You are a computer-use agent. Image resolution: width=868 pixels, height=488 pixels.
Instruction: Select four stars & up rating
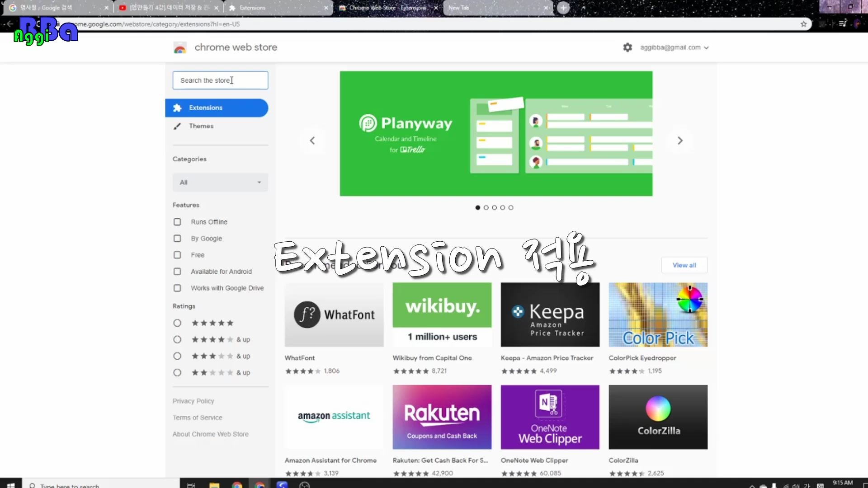click(177, 339)
